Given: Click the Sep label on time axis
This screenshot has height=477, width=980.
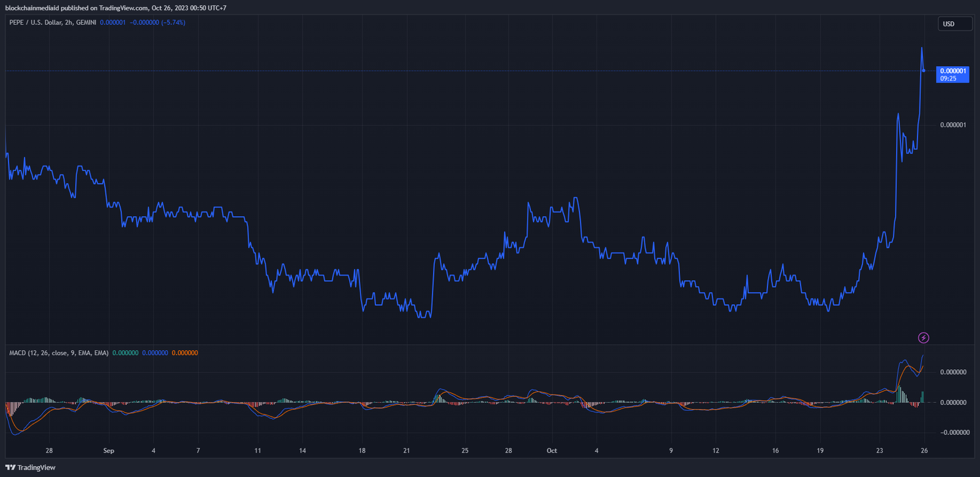Looking at the screenshot, I should (108, 451).
